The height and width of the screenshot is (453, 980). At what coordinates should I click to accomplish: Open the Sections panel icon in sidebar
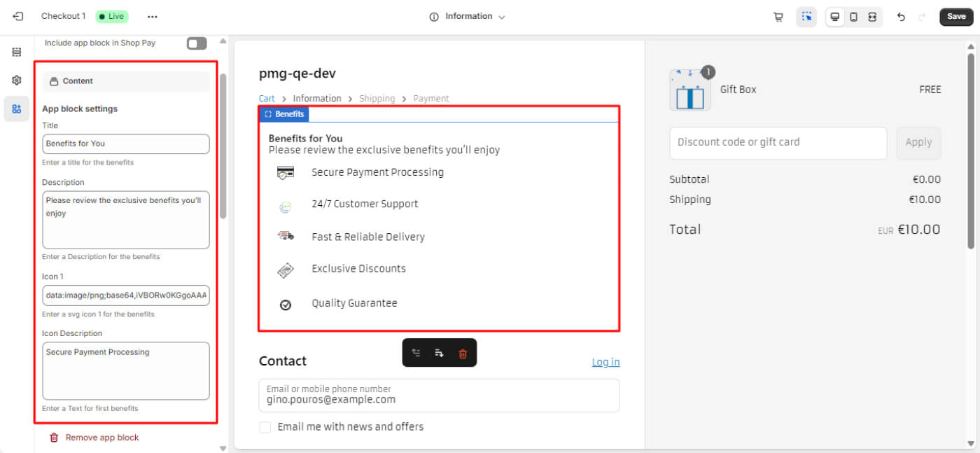coord(17,53)
